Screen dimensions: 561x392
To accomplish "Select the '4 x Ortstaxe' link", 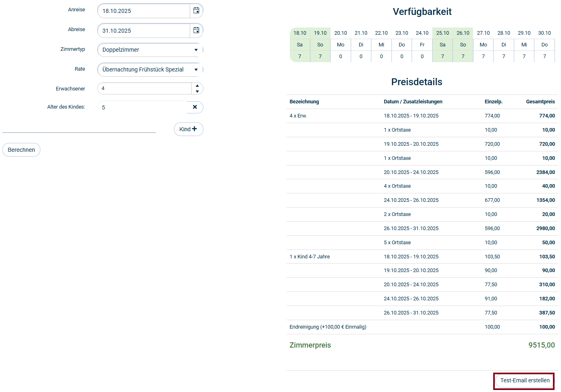I will tap(397, 186).
